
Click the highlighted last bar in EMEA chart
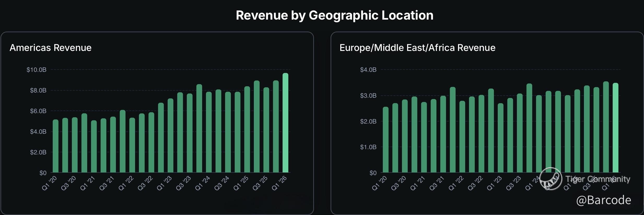click(x=615, y=128)
